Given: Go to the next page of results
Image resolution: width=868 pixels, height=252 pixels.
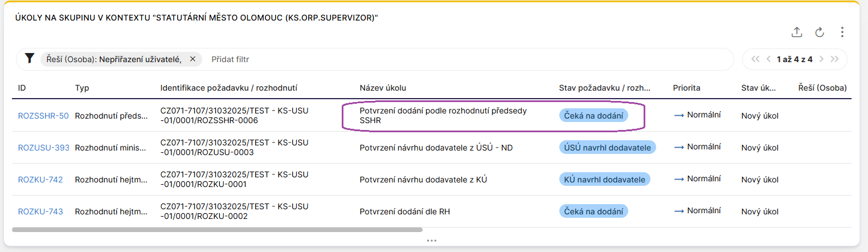Looking at the screenshot, I should tap(822, 59).
